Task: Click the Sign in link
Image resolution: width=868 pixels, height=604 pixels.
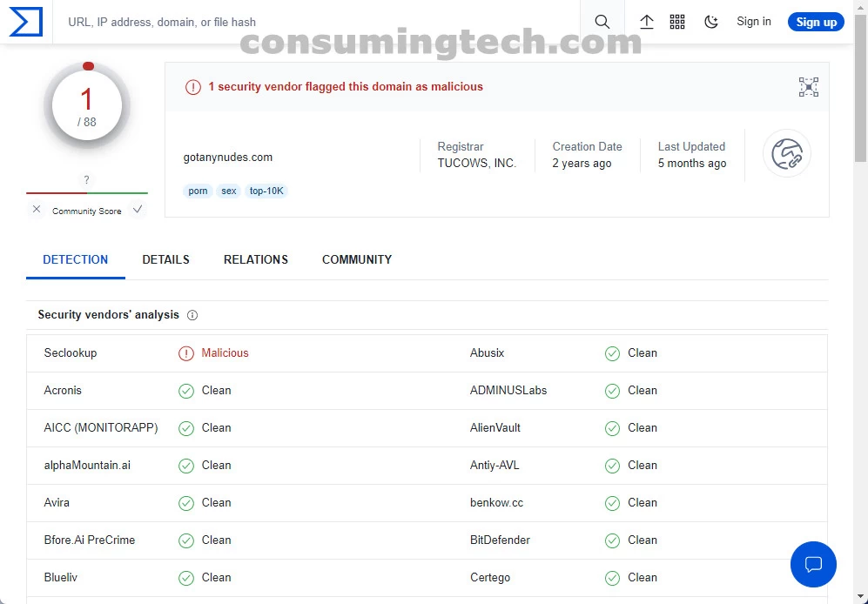Action: click(x=753, y=22)
